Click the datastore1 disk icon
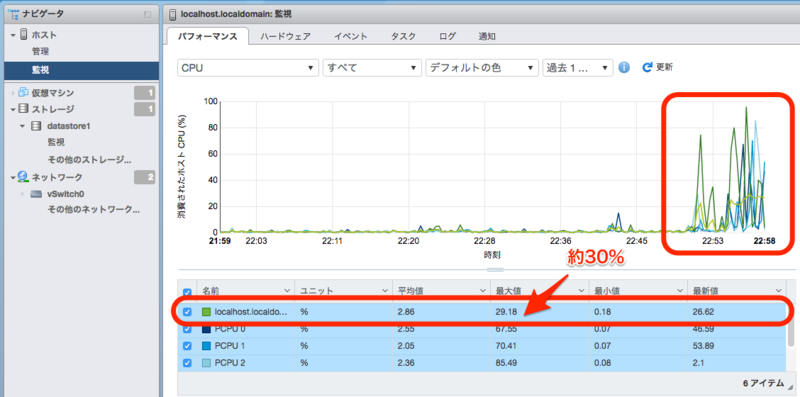 tap(36, 126)
